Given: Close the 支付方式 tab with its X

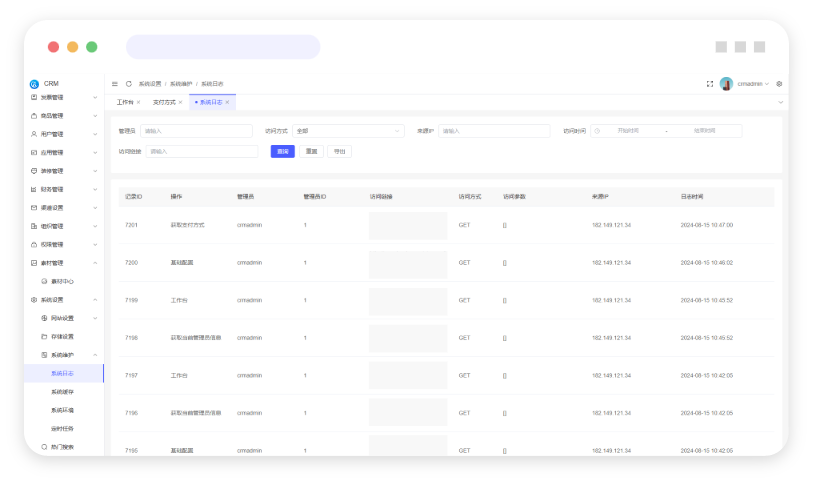Looking at the screenshot, I should pos(180,102).
